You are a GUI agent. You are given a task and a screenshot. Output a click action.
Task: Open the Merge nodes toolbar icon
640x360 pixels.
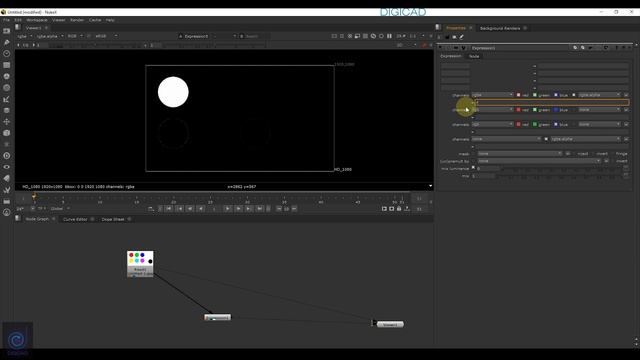coord(7,110)
